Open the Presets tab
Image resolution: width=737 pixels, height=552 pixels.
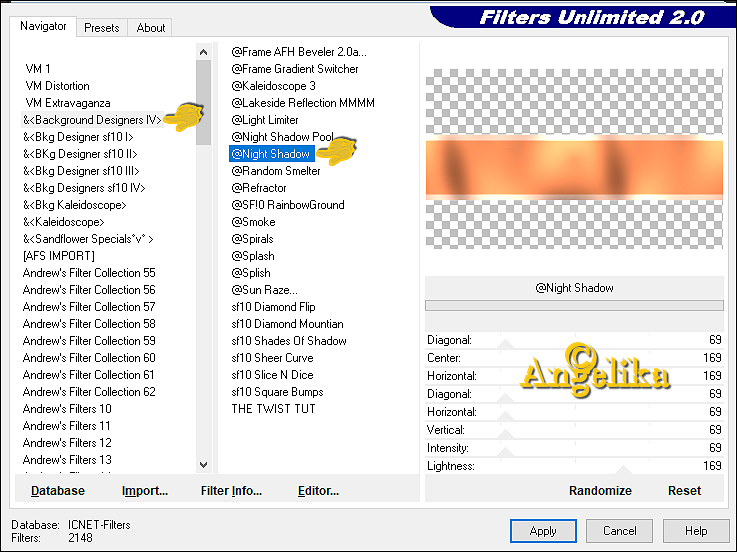click(102, 28)
